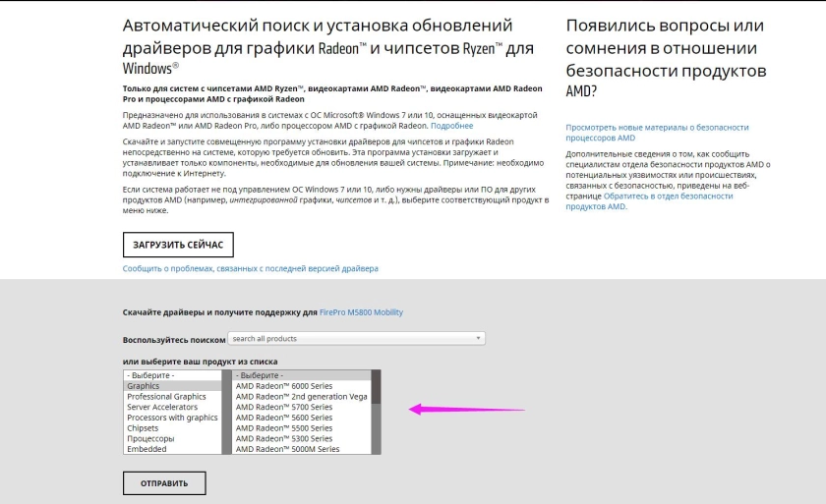826x504 pixels.
Task: Expand the search all products dropdown arrow
Action: tap(478, 338)
